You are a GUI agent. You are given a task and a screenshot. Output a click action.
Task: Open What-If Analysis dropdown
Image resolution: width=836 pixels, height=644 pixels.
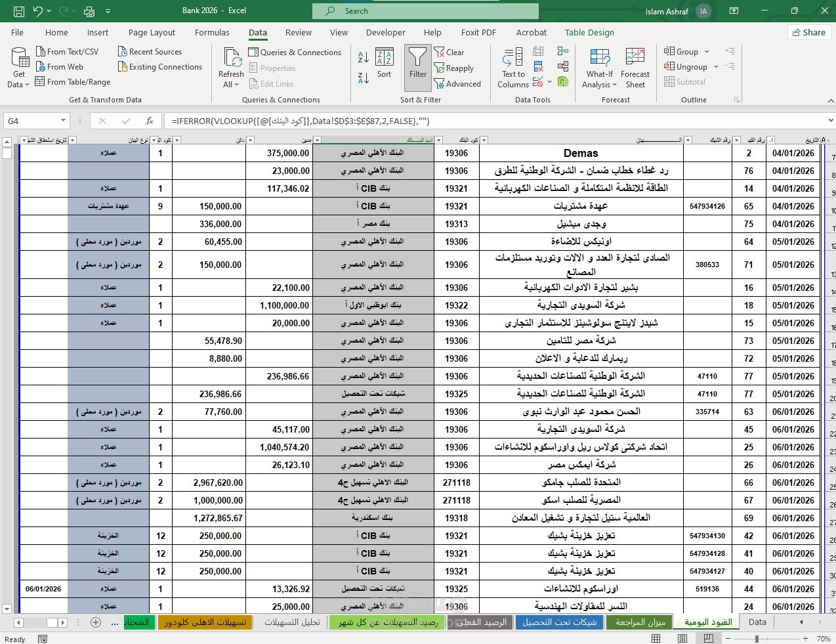click(x=599, y=68)
